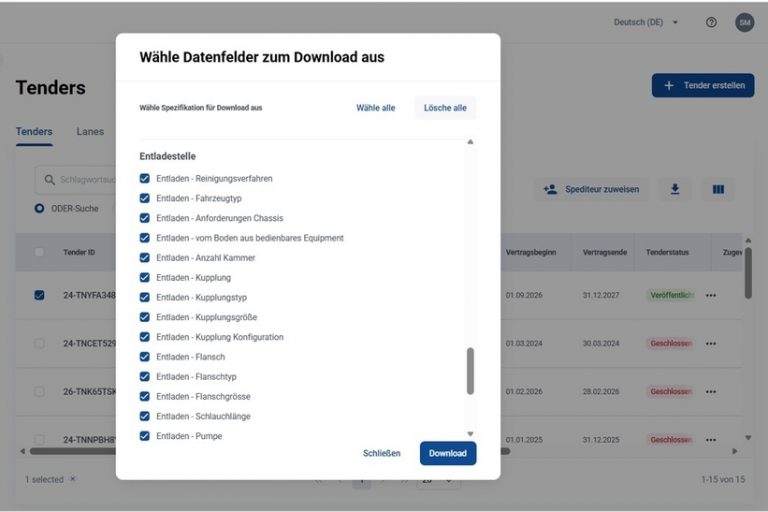
Task: Toggle Entladen - Anforderungen Chassis checkbox
Action: (x=144, y=218)
